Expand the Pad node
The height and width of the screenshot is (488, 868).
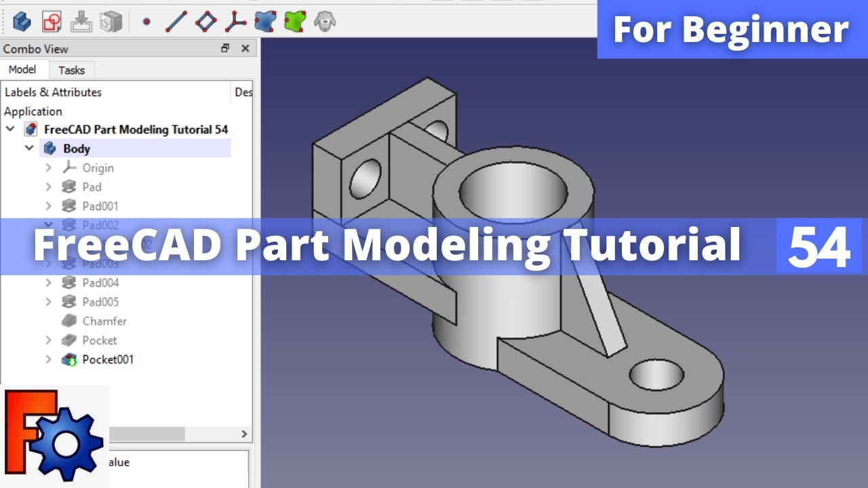[x=48, y=186]
